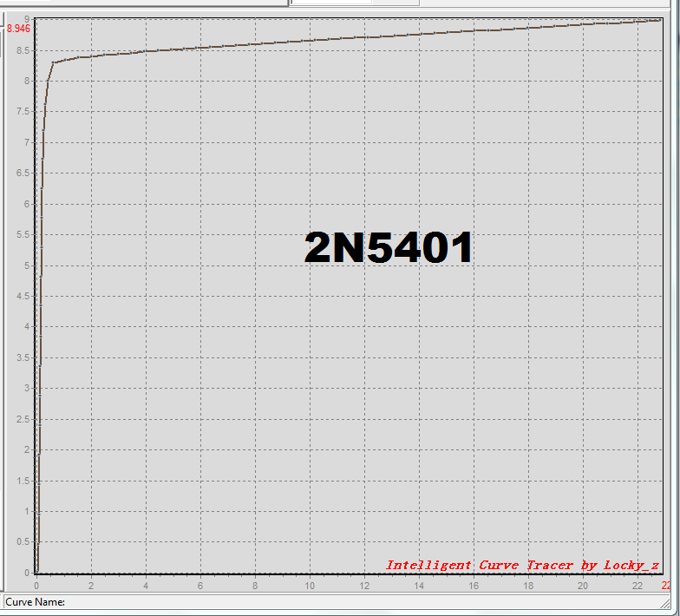This screenshot has width=680, height=616.
Task: Click the 5.5 label on the vertical axis
Action: [23, 234]
